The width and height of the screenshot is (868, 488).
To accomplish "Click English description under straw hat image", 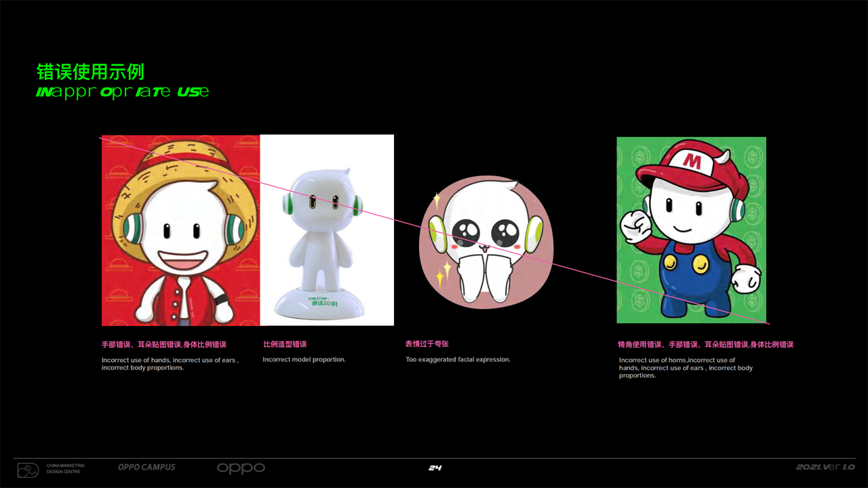I will pyautogui.click(x=170, y=364).
